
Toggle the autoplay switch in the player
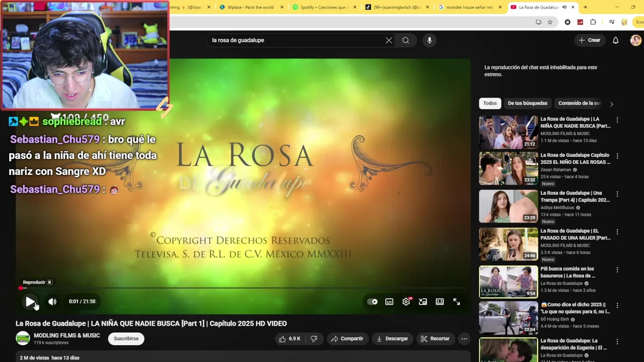(x=372, y=302)
